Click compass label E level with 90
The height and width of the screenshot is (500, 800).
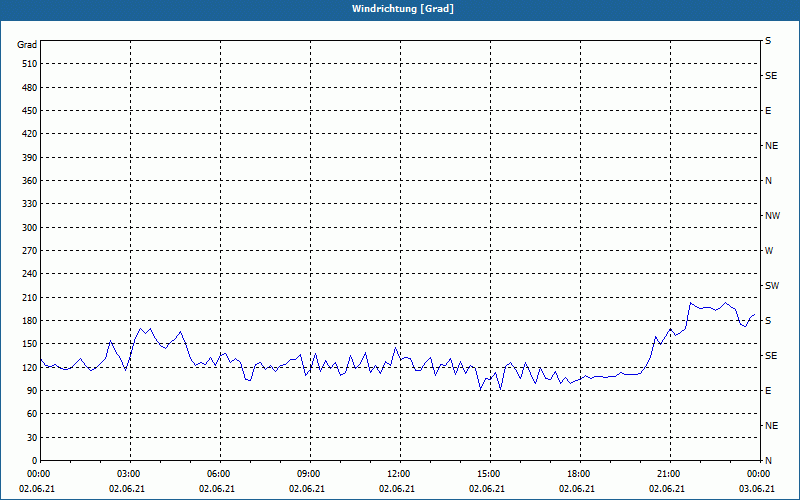coord(768,391)
